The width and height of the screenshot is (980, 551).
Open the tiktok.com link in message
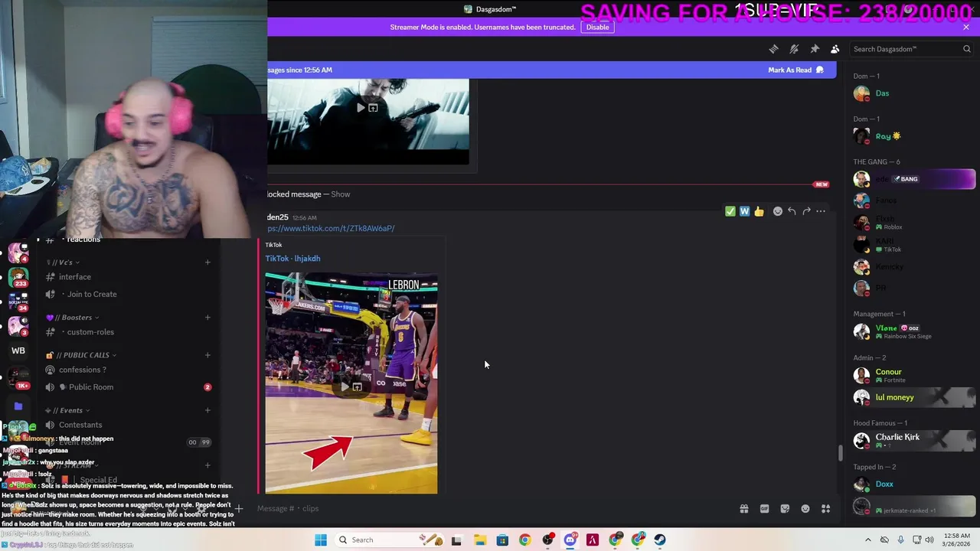pyautogui.click(x=331, y=228)
